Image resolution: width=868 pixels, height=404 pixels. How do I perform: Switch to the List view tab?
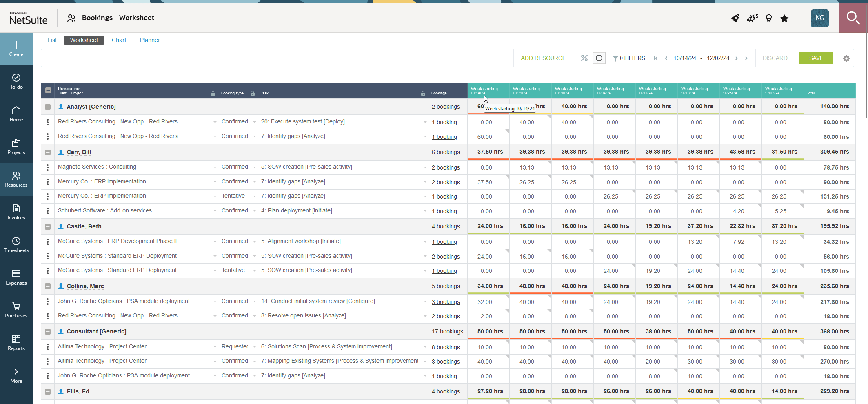[x=52, y=40]
